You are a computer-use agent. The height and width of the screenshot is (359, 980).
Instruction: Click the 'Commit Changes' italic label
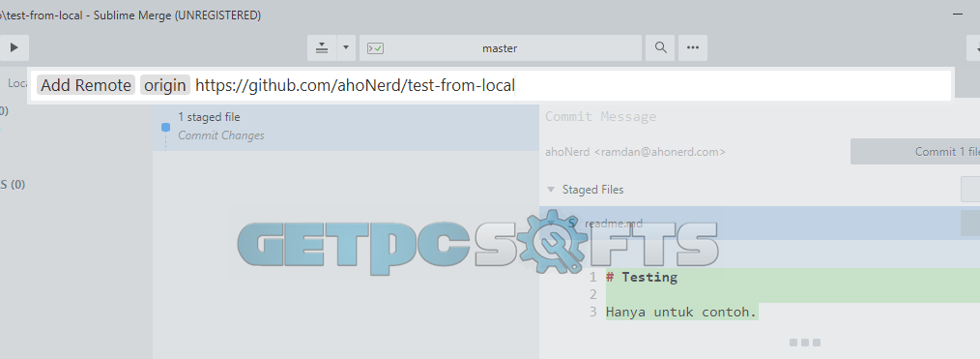pyautogui.click(x=220, y=135)
